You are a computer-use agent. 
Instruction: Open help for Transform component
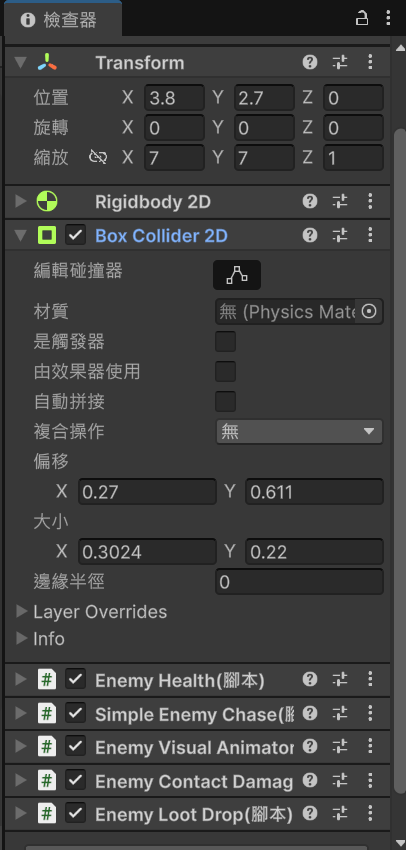tap(310, 62)
